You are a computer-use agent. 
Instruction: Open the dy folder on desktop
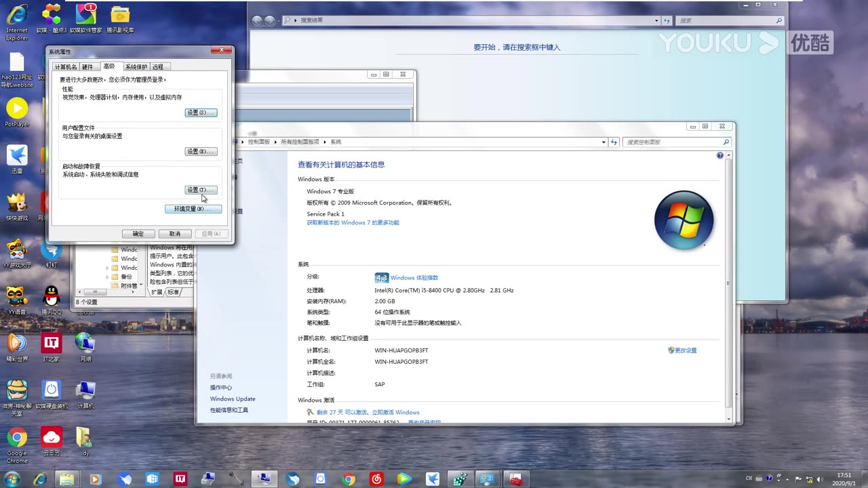coord(85,441)
